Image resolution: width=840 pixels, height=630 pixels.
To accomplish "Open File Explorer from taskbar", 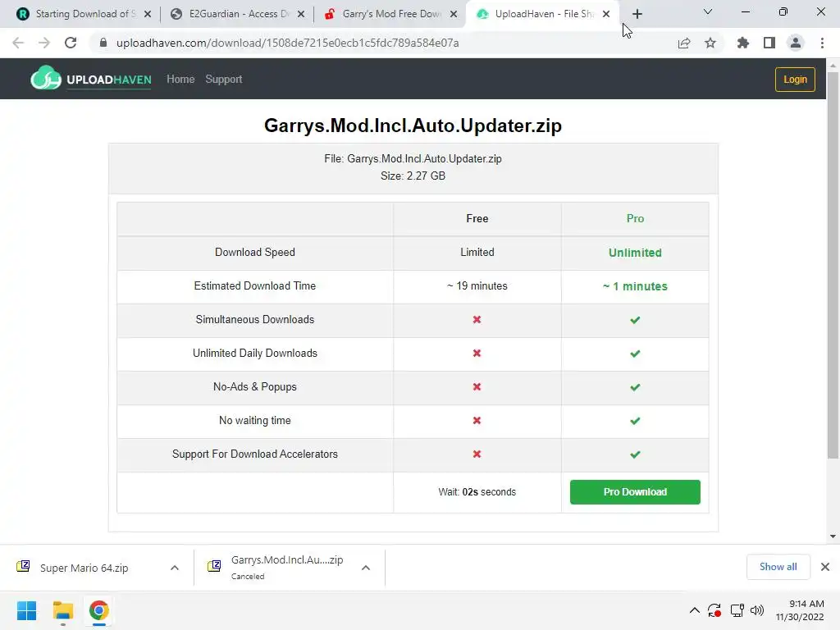I will (x=63, y=610).
